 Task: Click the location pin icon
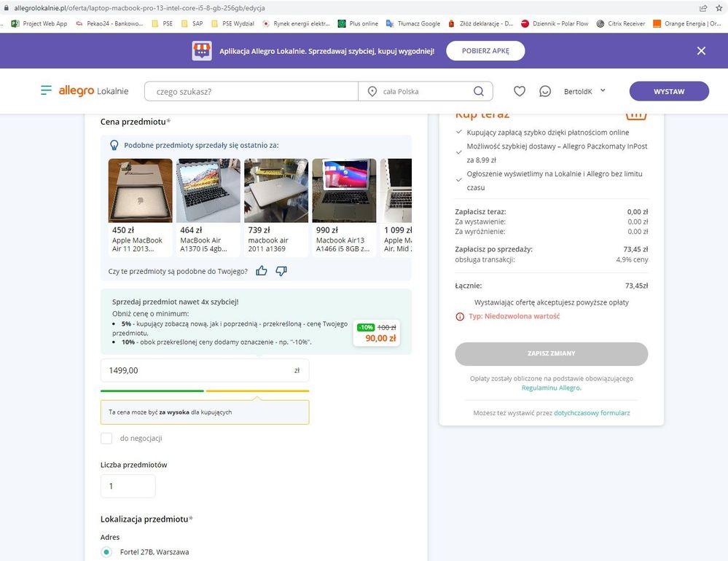[x=372, y=91]
